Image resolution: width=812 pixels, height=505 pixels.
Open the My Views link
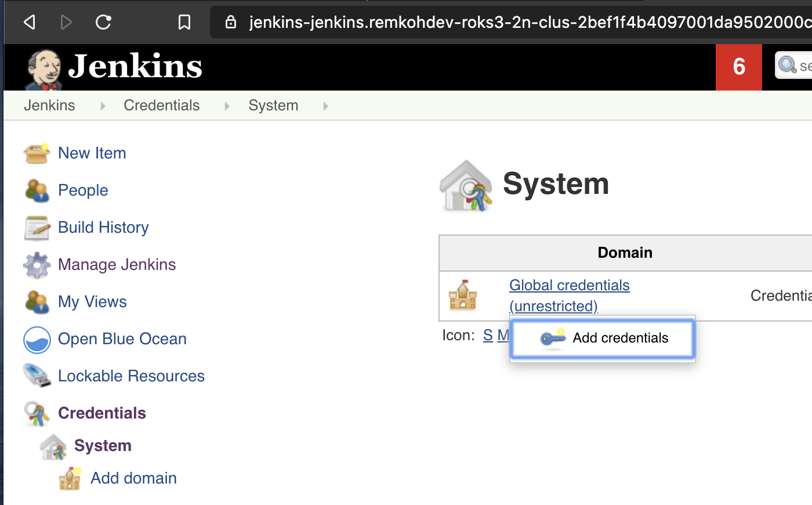coord(92,301)
